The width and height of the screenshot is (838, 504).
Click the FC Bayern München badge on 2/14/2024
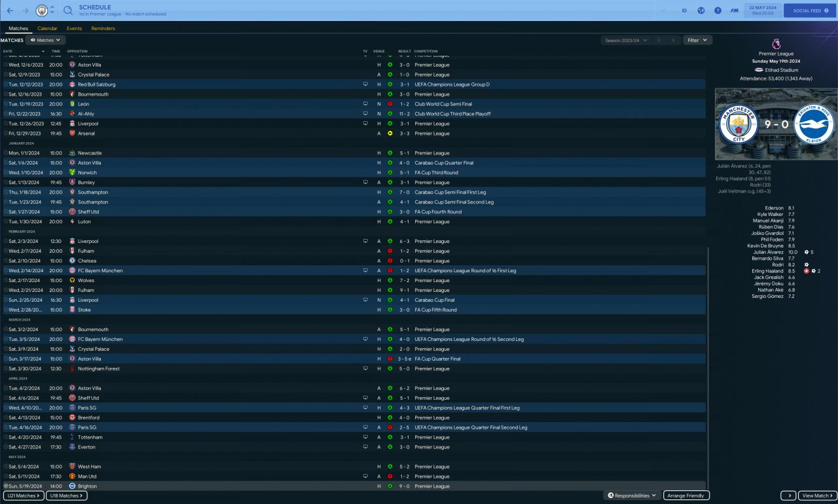click(x=72, y=270)
